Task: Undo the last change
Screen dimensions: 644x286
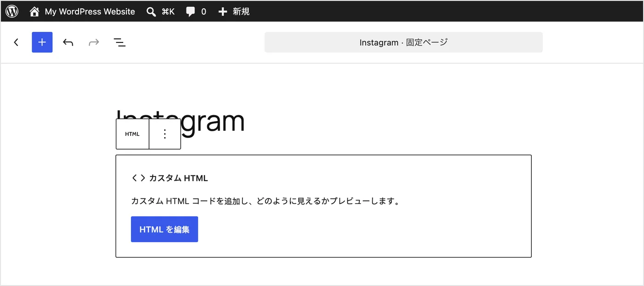Action: point(68,42)
